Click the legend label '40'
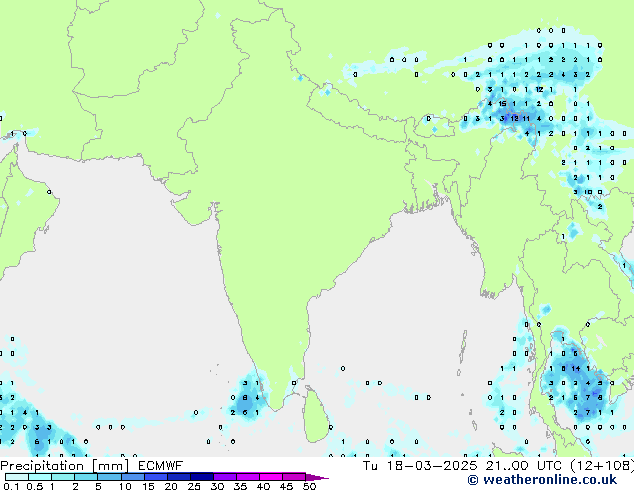 coord(263,486)
